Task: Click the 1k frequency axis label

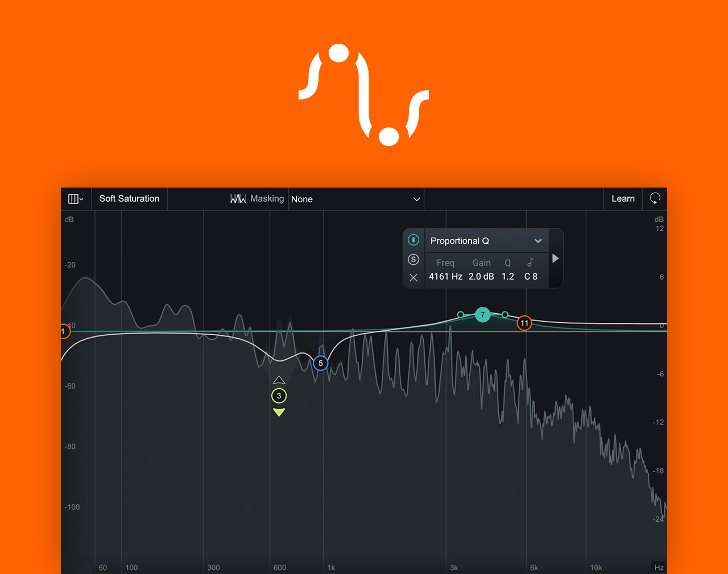Action: pyautogui.click(x=331, y=568)
